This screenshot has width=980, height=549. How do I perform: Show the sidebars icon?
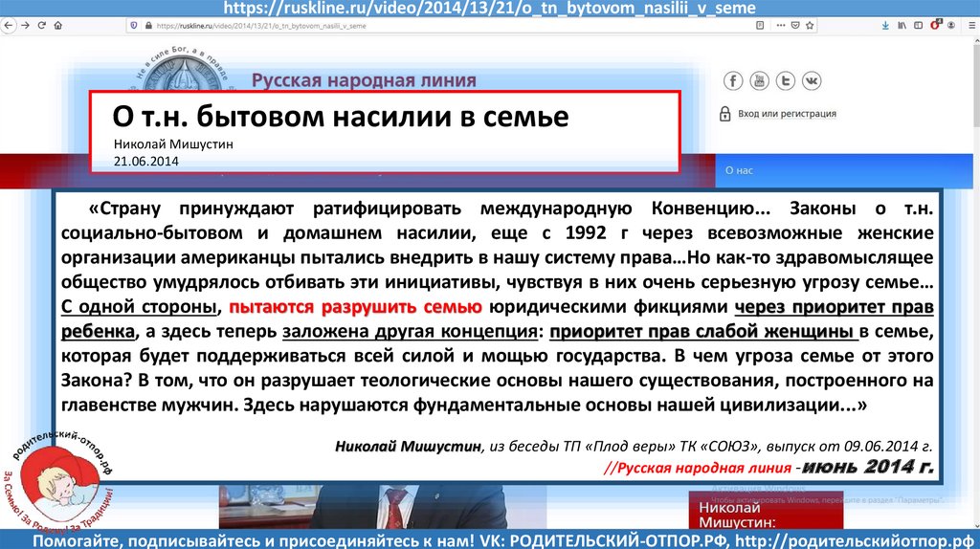click(x=918, y=26)
